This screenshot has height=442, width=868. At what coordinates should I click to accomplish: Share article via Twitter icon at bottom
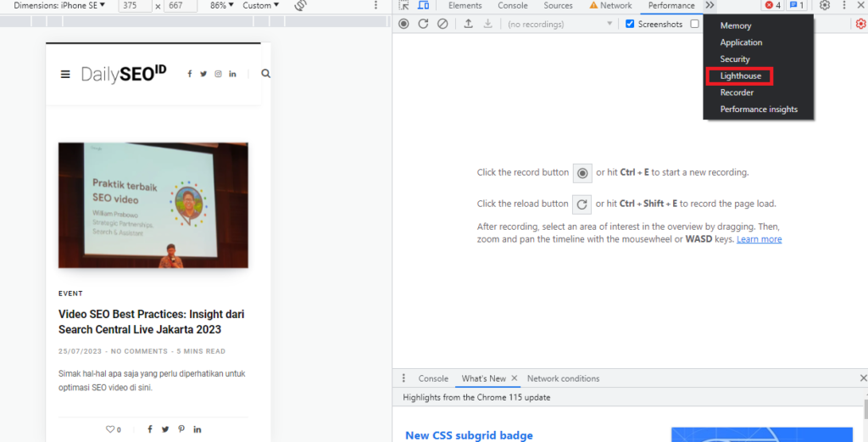(x=165, y=429)
